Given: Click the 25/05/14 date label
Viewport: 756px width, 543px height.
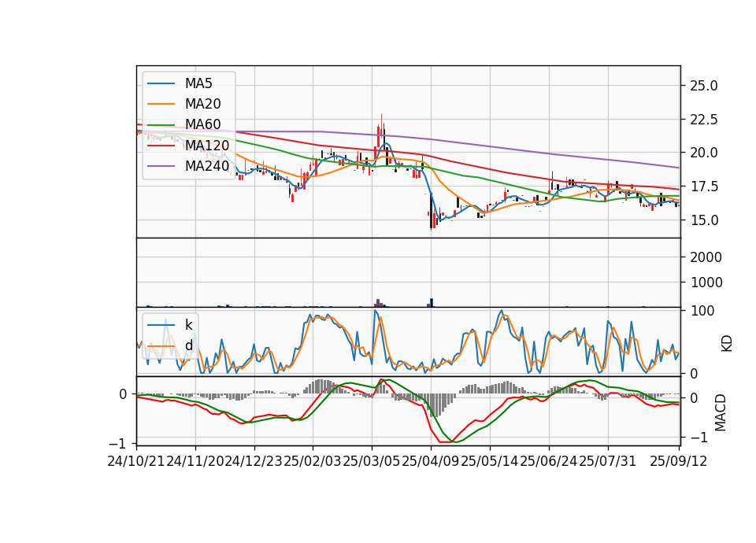Looking at the screenshot, I should (490, 461).
